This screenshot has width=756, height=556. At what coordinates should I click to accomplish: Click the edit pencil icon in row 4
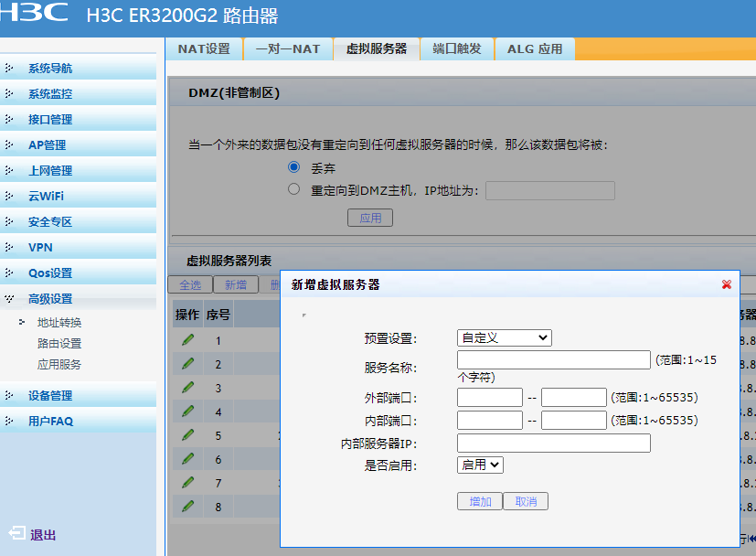[188, 411]
